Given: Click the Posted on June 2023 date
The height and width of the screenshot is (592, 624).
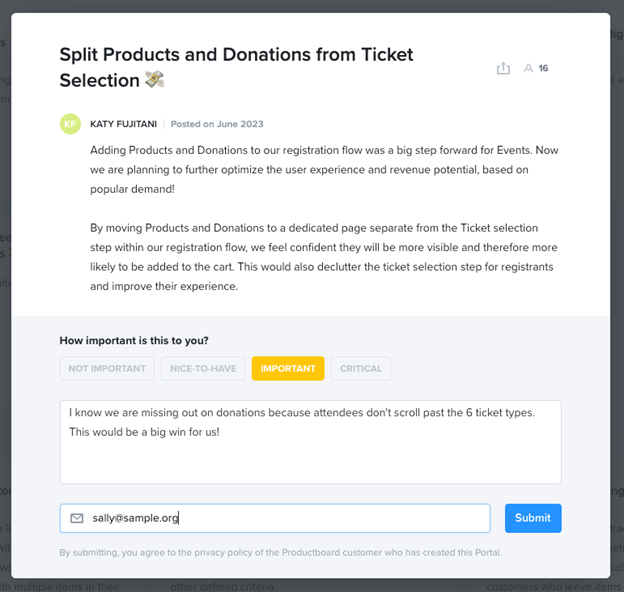Looking at the screenshot, I should (217, 124).
